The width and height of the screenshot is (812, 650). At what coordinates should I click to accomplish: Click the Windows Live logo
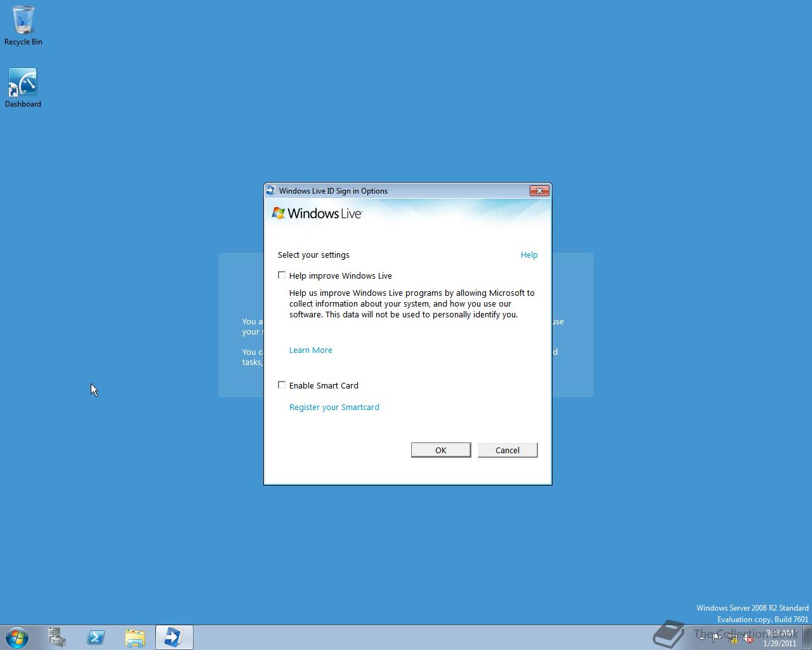(x=317, y=213)
